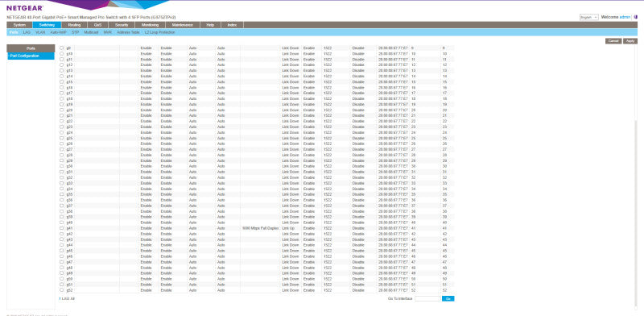Screen dimensions: 644x316
Task: Open the Multicast submenu
Action: coord(91,32)
